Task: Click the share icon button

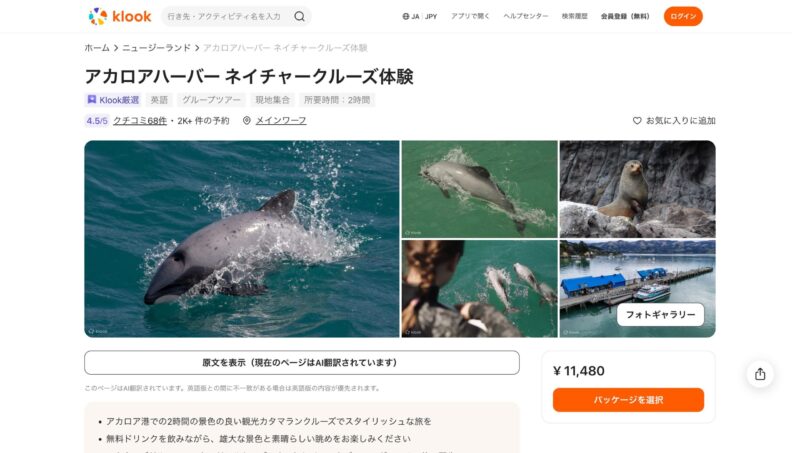Action: tap(760, 374)
